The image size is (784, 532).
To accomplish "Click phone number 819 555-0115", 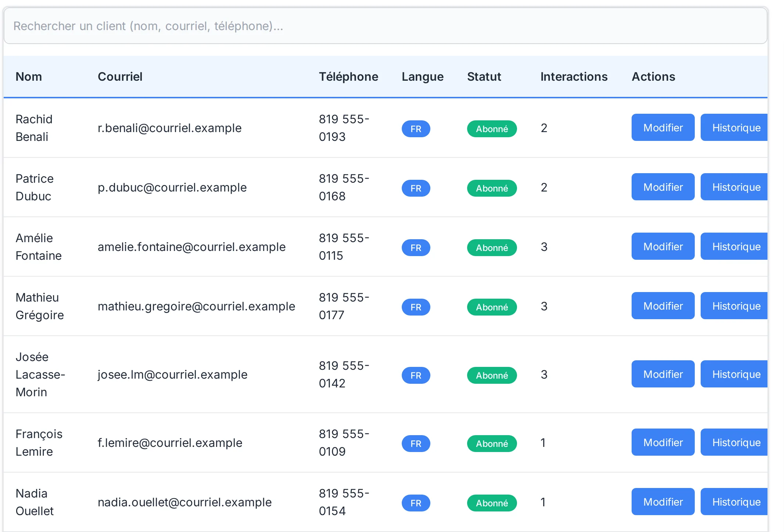I will click(344, 247).
